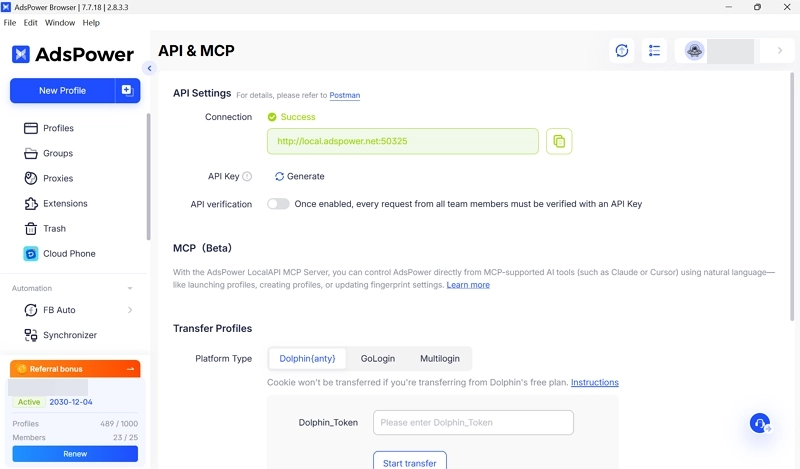Click the refresh icon in header
This screenshot has height=469, width=800.
(x=621, y=51)
